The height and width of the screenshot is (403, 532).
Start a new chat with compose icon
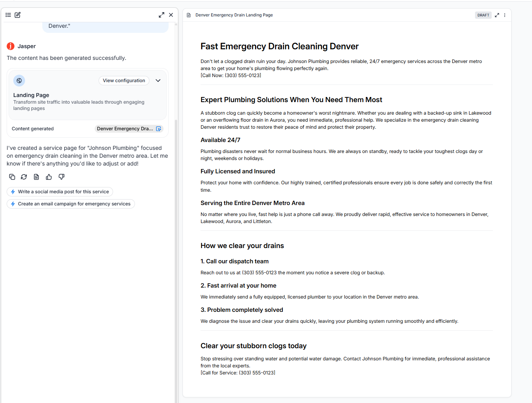[x=18, y=15]
